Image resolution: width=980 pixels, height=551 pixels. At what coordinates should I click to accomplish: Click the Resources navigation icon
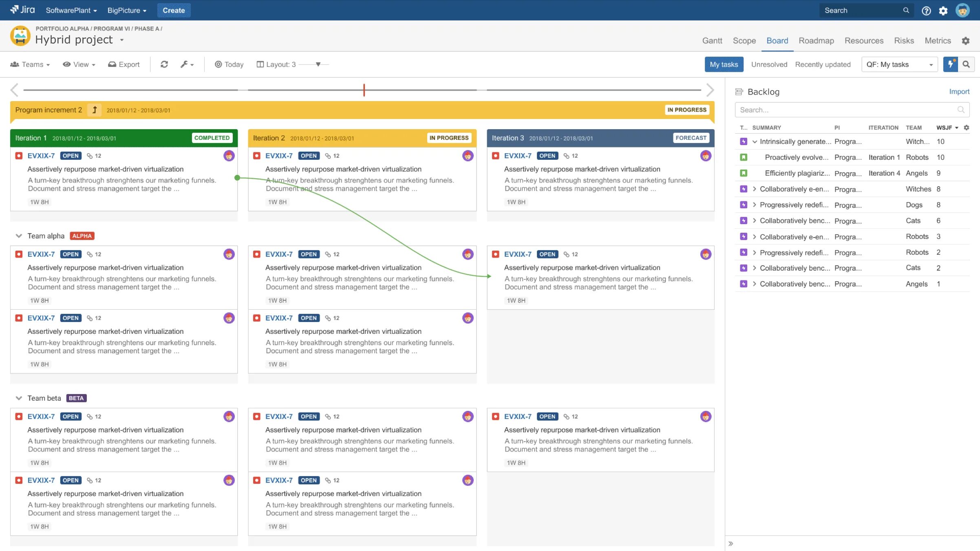863,41
